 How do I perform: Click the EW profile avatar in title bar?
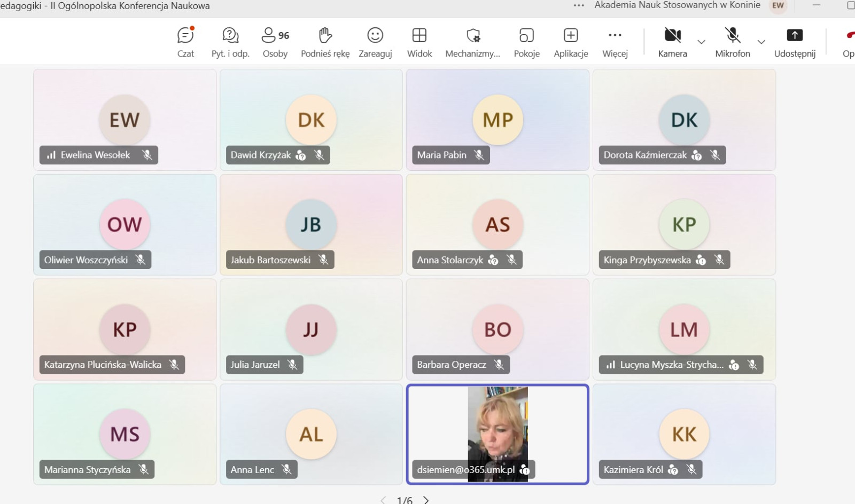[x=778, y=6]
